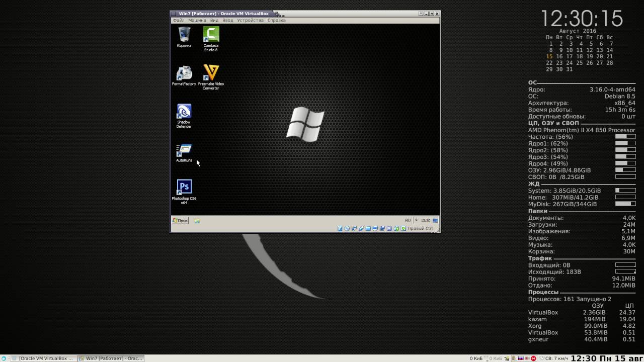644x362 pixels.
Task: Click the Debian 8.5 OS value
Action: [620, 96]
